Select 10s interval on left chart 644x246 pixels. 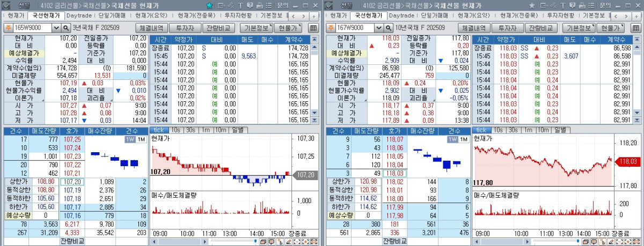pos(175,130)
